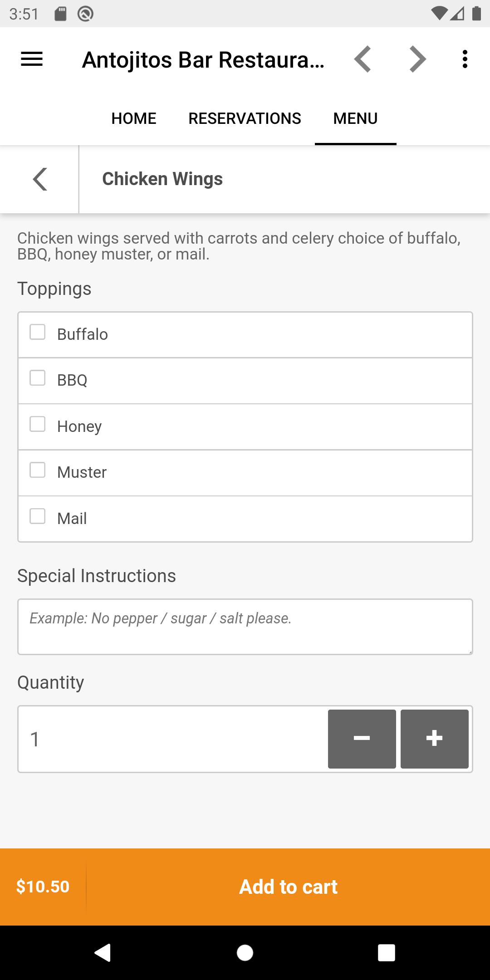
Task: Check the BBQ topping checkbox
Action: [37, 378]
